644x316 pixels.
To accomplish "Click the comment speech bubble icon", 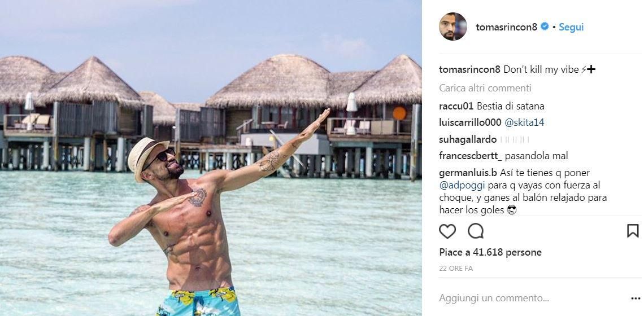I will click(x=476, y=231).
